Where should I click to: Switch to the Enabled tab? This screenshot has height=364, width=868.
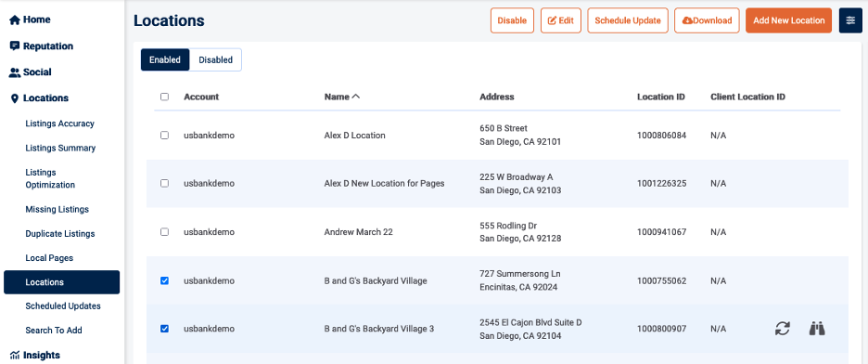165,59
